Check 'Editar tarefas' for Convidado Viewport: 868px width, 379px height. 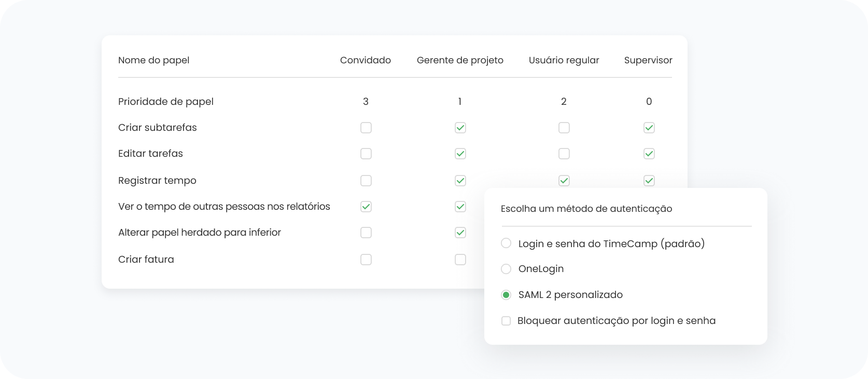coord(366,154)
